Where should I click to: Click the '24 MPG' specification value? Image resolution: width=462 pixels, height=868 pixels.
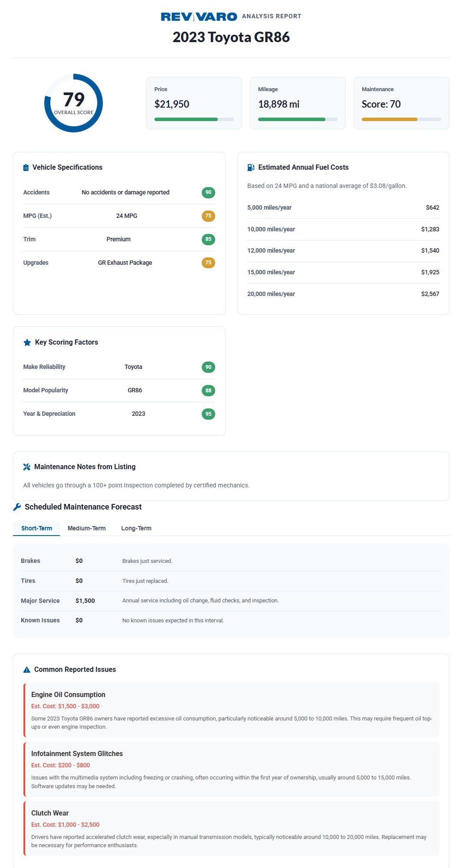[x=127, y=216]
